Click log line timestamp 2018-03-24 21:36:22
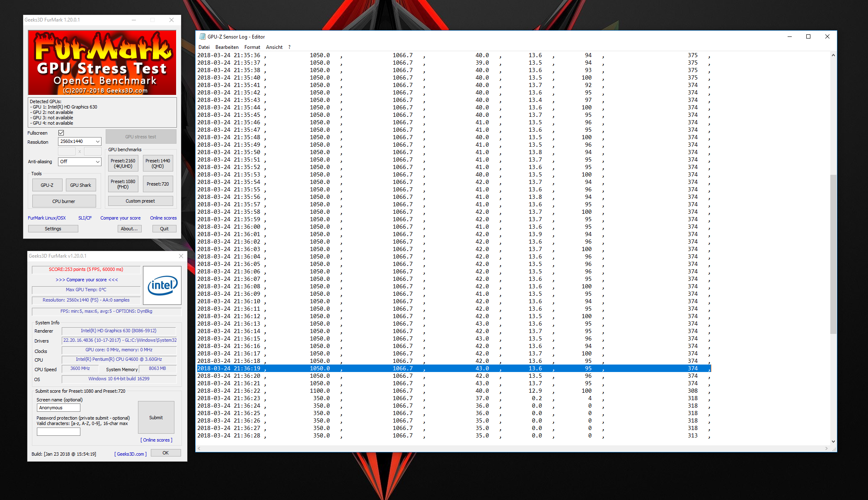Screen dimensions: 868x500 [229, 391]
